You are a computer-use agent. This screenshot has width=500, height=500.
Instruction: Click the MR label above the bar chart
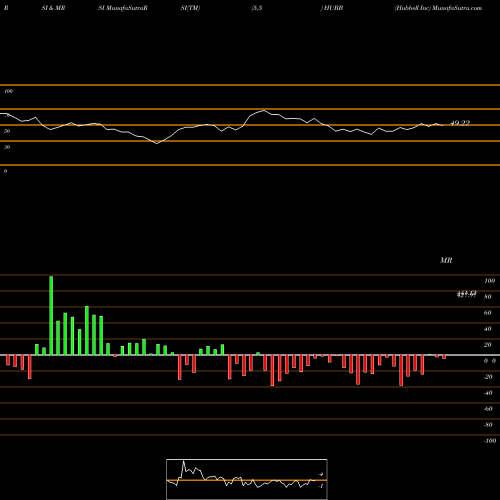pos(446,260)
